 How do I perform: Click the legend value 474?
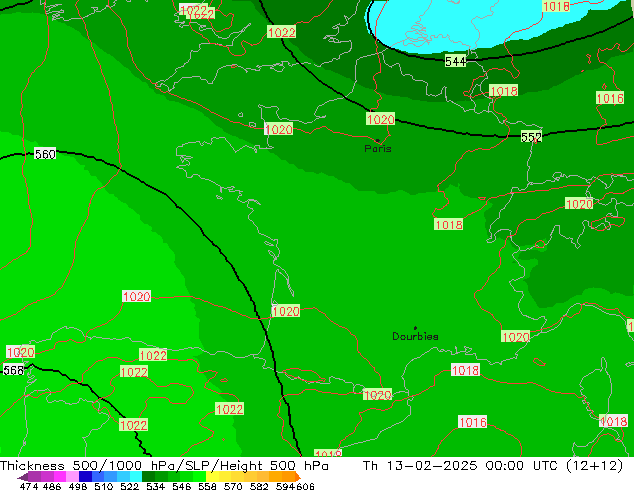point(29,486)
